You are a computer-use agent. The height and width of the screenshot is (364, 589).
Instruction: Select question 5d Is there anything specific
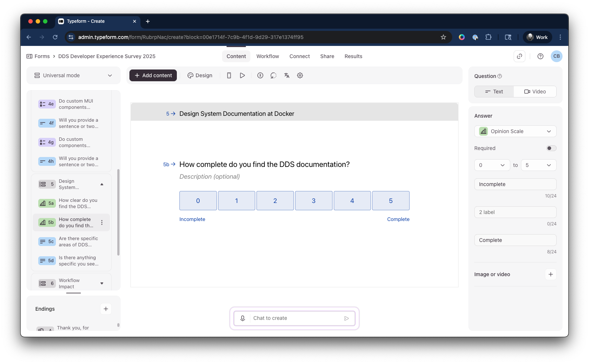tap(71, 261)
